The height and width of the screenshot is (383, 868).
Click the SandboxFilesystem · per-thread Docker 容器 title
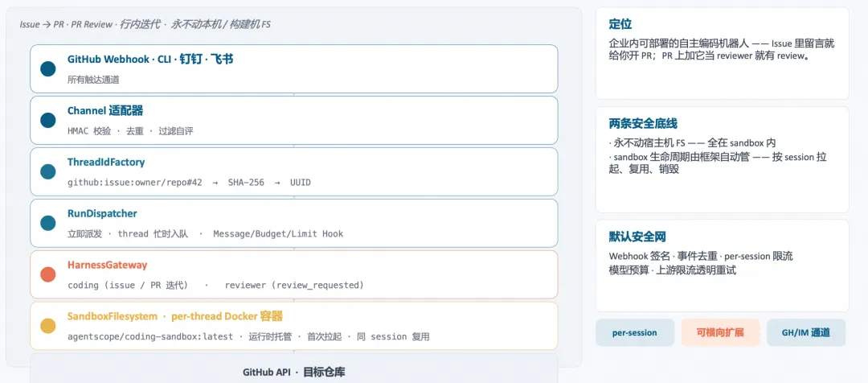(x=175, y=316)
